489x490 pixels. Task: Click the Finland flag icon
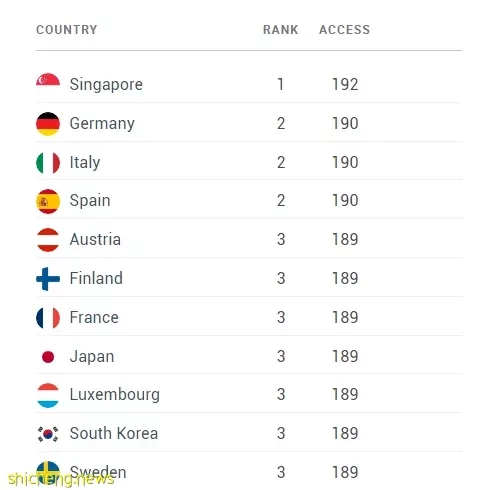pos(48,279)
